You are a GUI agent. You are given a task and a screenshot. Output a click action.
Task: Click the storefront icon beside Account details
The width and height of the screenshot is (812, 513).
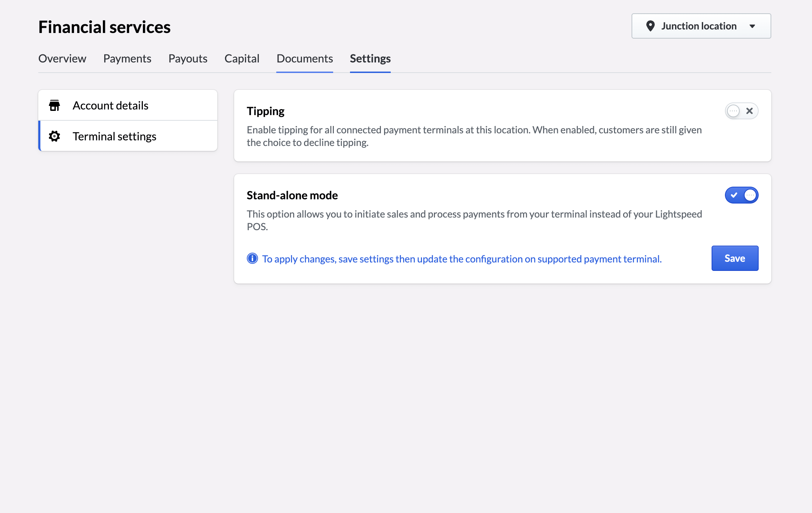(54, 105)
